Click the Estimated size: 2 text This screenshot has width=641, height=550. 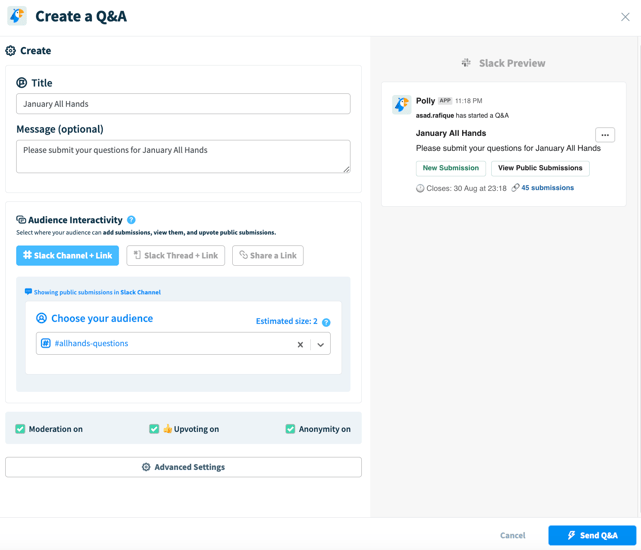tap(287, 321)
